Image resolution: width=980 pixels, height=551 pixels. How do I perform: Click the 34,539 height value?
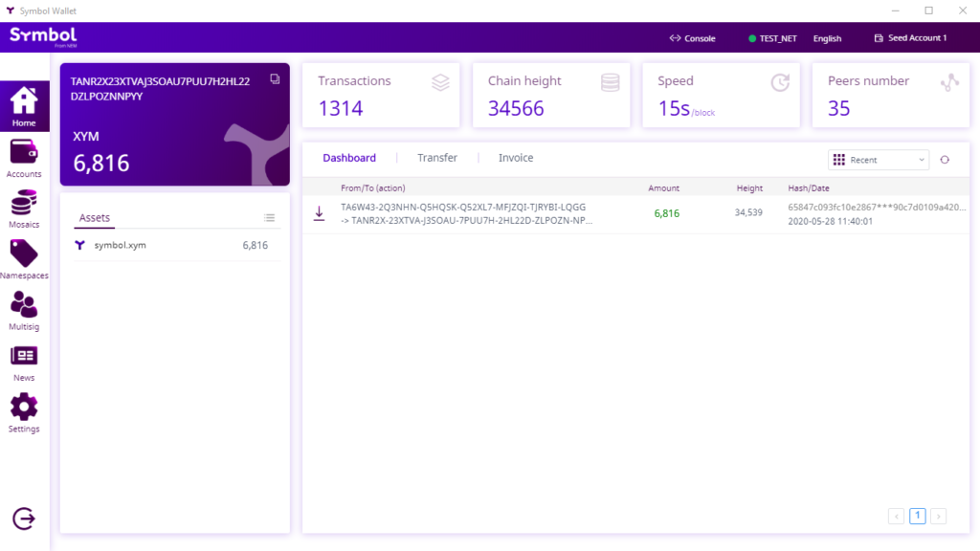(x=748, y=212)
